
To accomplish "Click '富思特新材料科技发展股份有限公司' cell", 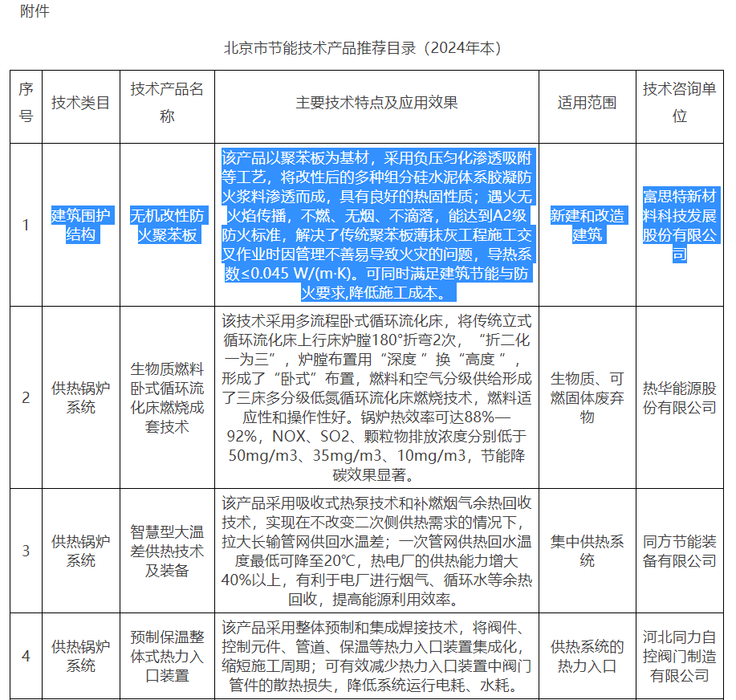I will pyautogui.click(x=680, y=225).
